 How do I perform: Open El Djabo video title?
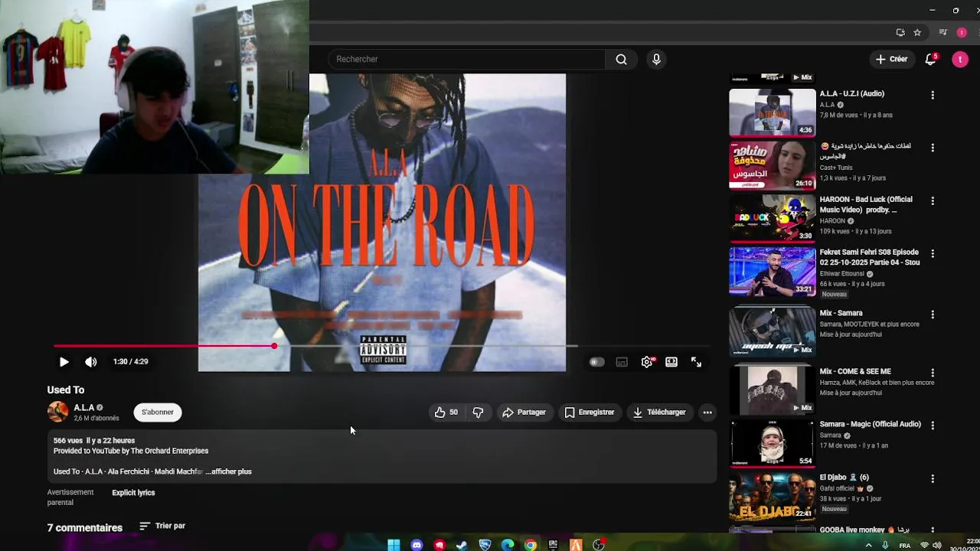844,478
